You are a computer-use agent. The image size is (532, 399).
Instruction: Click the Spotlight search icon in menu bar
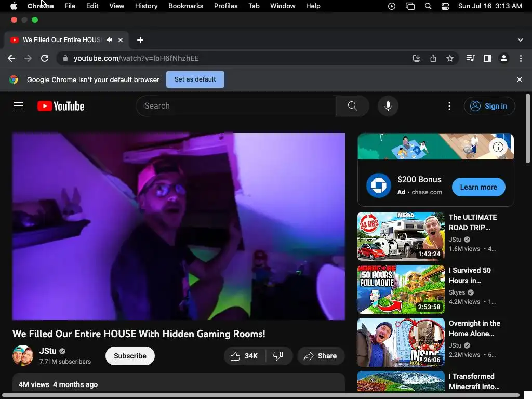coord(428,6)
